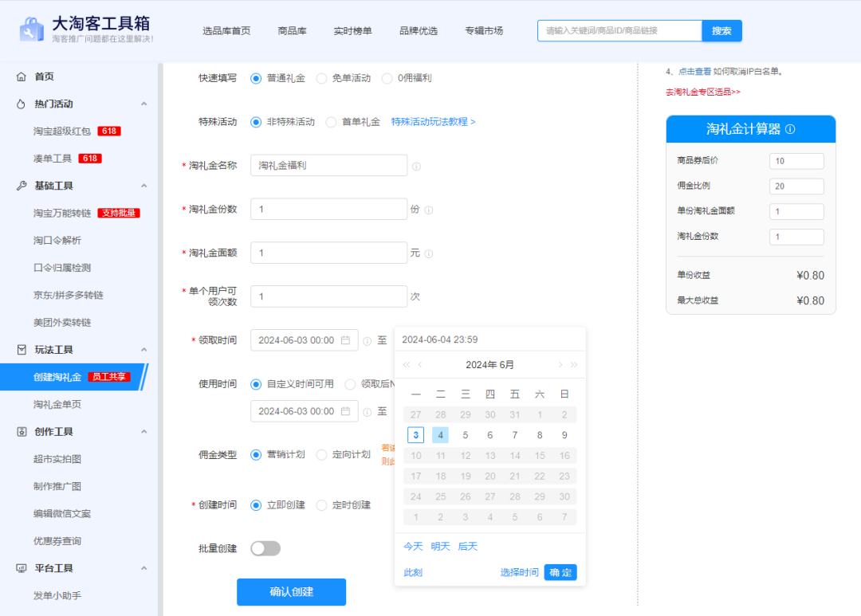This screenshot has height=616, width=861.
Task: Click 此刻 in date picker
Action: coord(413,573)
